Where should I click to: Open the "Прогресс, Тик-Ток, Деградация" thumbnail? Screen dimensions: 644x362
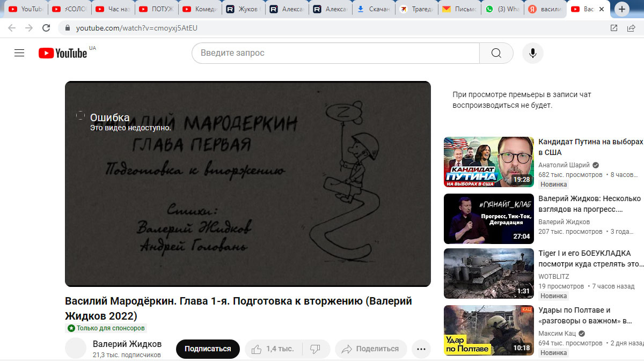(x=489, y=219)
